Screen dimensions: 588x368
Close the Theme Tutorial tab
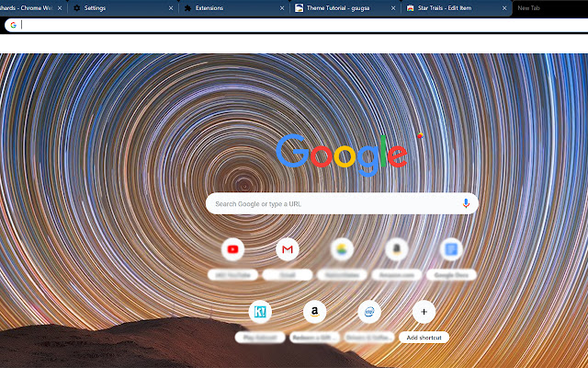(x=393, y=8)
